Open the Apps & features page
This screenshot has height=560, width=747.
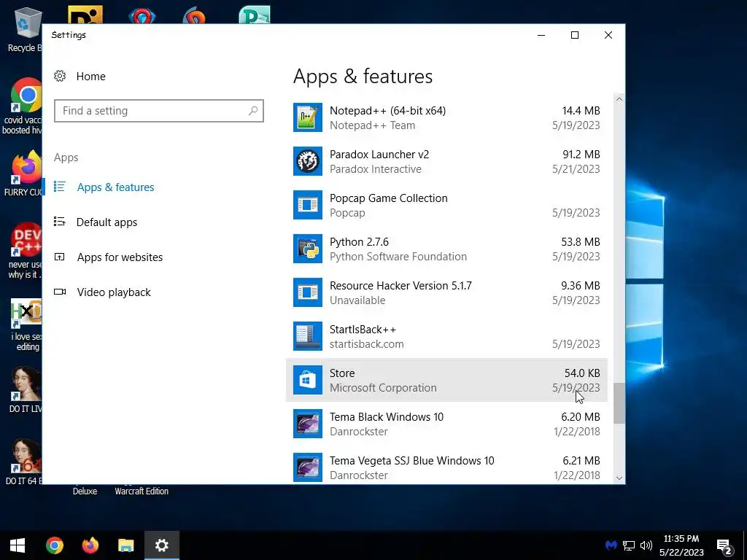click(115, 187)
